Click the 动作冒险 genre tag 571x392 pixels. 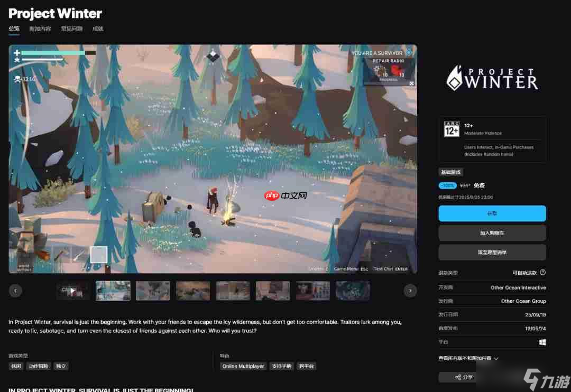click(39, 366)
